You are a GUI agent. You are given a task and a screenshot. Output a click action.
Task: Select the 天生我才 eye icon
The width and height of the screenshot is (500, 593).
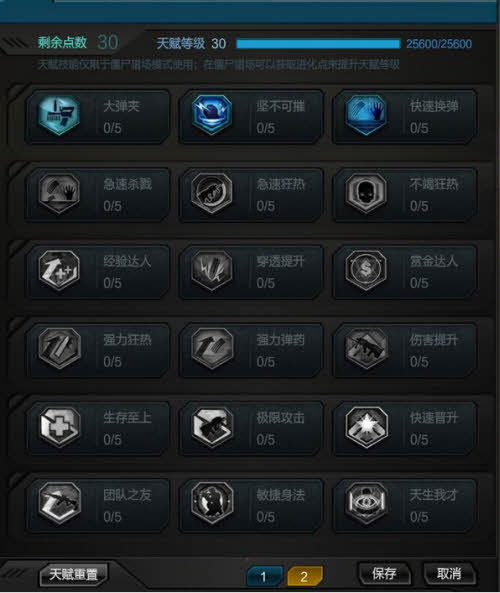click(366, 503)
